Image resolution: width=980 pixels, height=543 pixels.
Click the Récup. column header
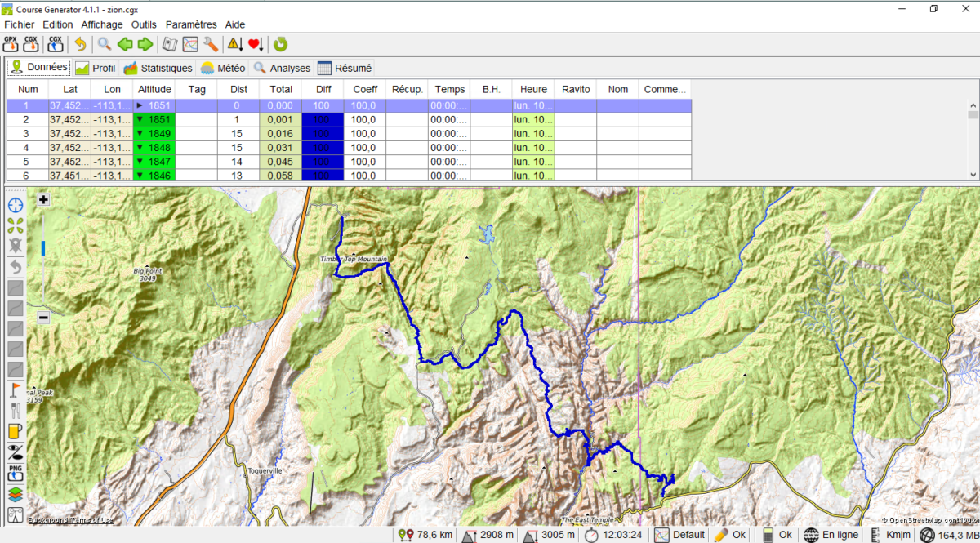click(408, 89)
